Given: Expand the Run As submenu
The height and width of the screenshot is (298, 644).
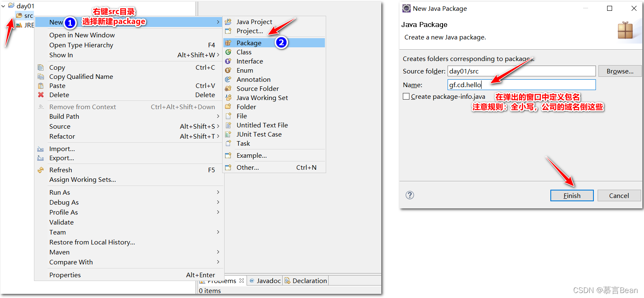Looking at the screenshot, I should [59, 192].
